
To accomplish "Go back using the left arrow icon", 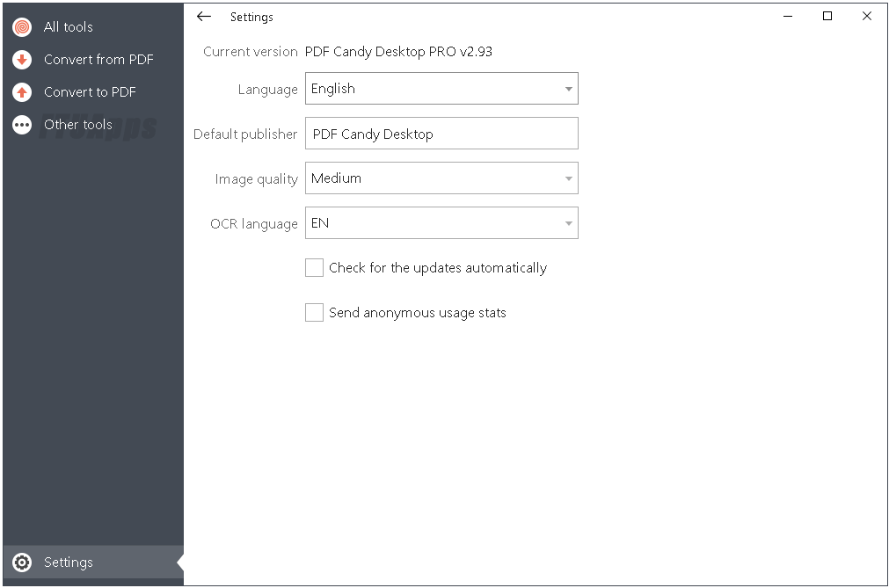I will 204,17.
